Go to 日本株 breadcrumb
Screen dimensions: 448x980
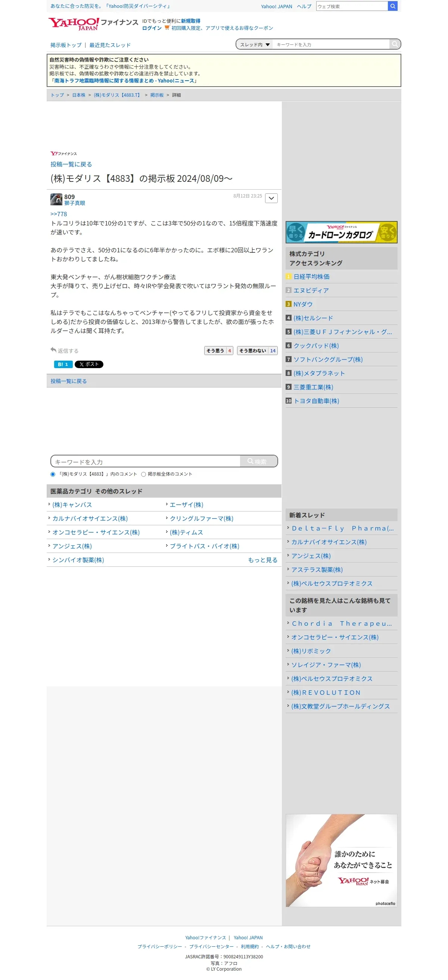click(x=79, y=95)
